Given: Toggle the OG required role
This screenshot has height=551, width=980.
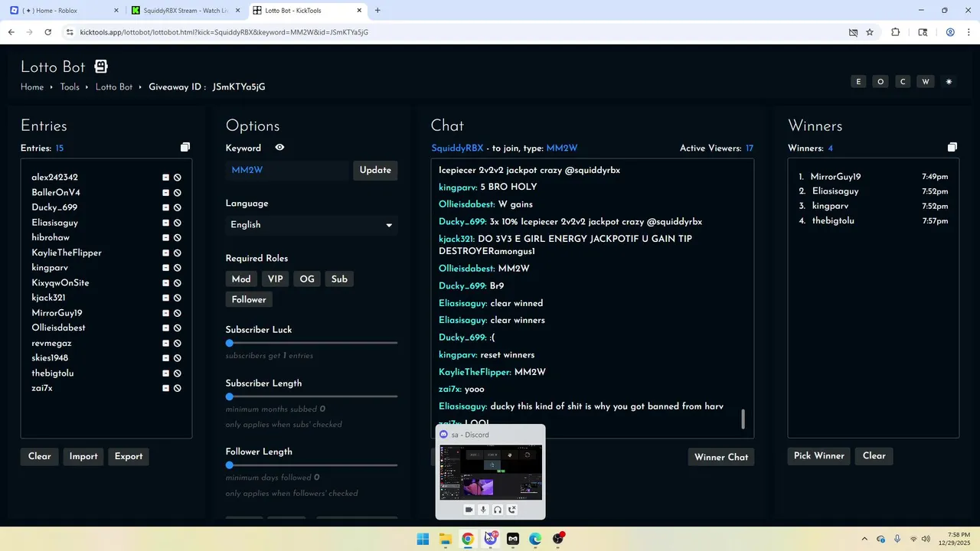Looking at the screenshot, I should point(307,279).
